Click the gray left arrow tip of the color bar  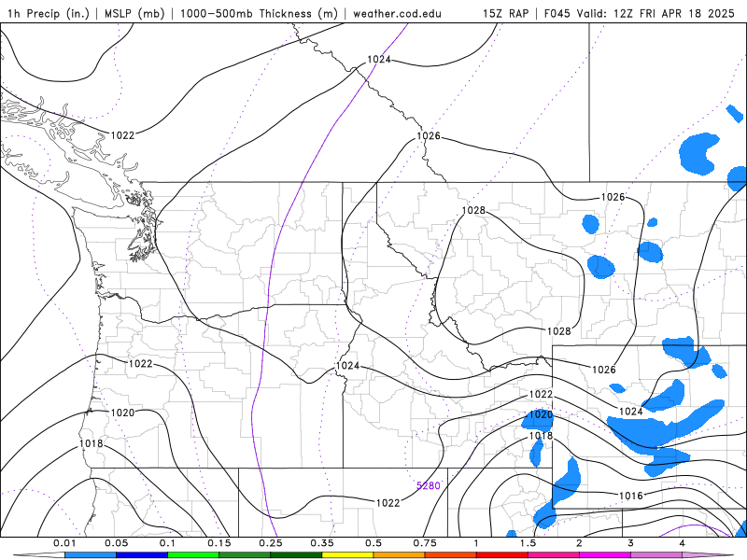pyautogui.click(x=39, y=554)
